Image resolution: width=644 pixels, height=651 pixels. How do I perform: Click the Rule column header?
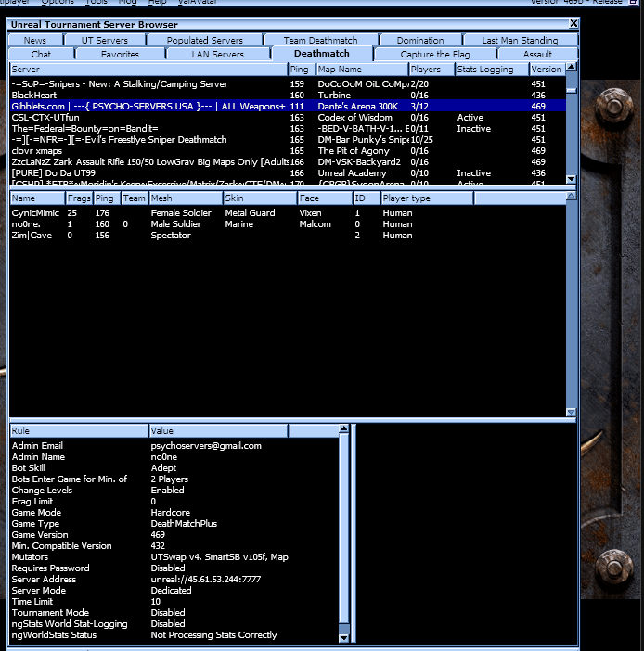pos(79,431)
